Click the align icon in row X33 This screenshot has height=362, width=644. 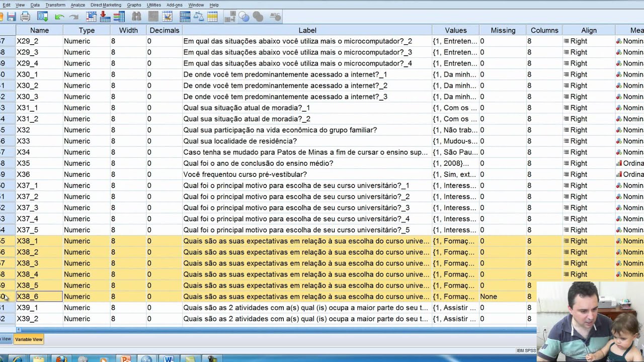click(x=566, y=141)
